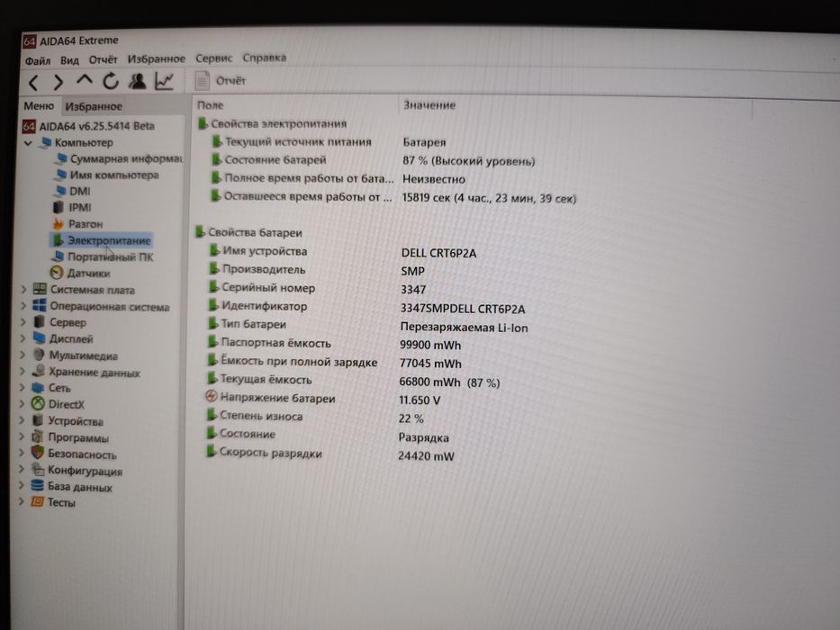Expand the Операционная система node
840x630 pixels.
(23, 306)
